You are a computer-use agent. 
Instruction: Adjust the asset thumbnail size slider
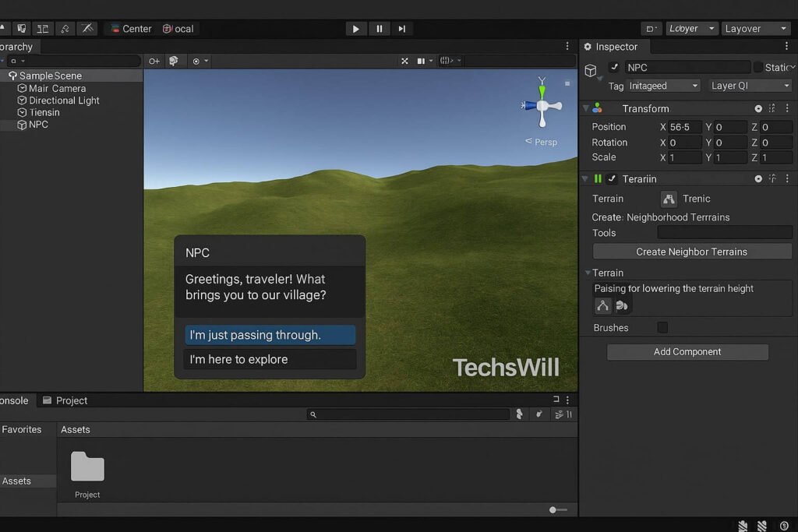tap(553, 510)
